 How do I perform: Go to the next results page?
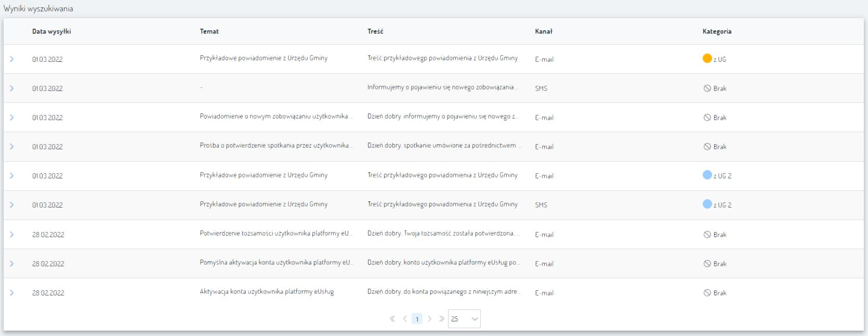(x=429, y=319)
